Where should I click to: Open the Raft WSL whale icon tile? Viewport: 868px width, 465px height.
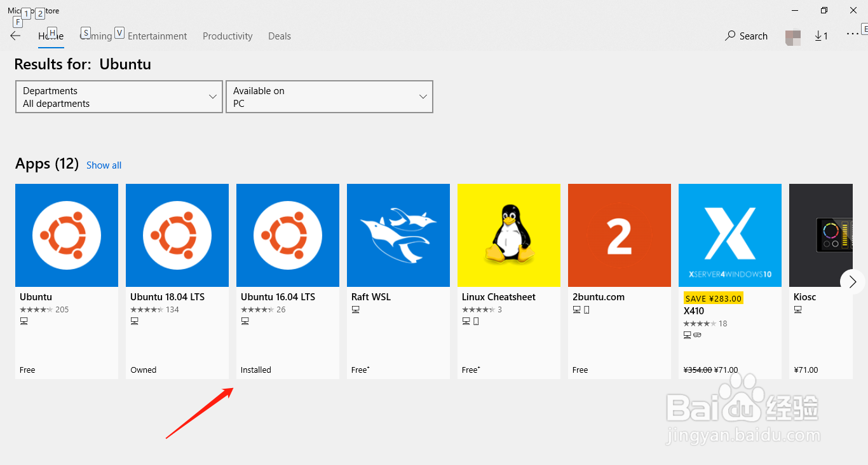[398, 235]
